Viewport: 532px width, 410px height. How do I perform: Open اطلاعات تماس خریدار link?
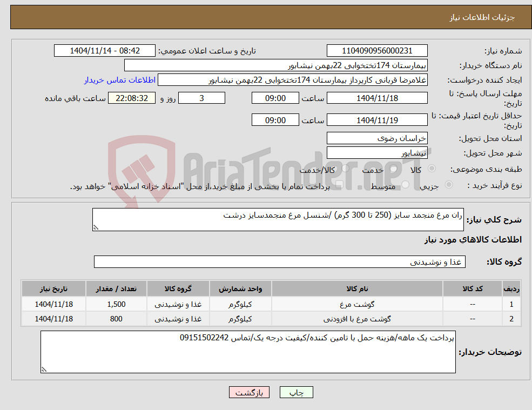tap(120, 80)
